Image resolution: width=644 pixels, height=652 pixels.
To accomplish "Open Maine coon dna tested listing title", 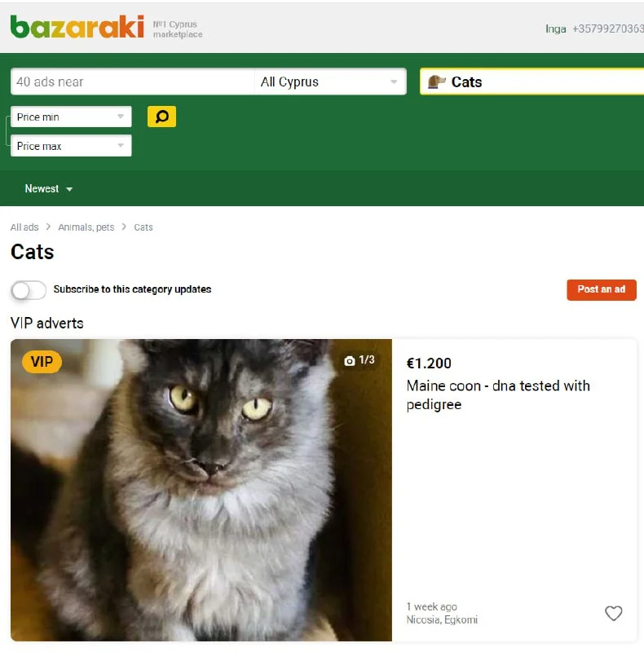I will [x=498, y=394].
